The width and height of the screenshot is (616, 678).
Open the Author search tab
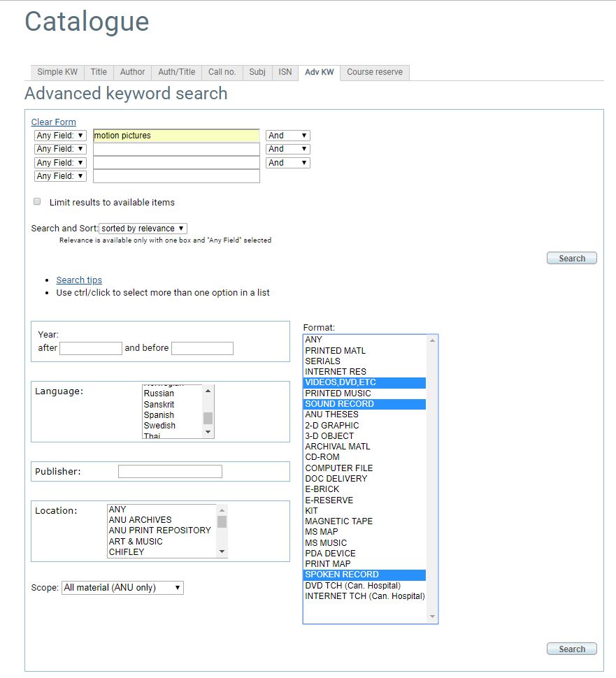(x=132, y=72)
